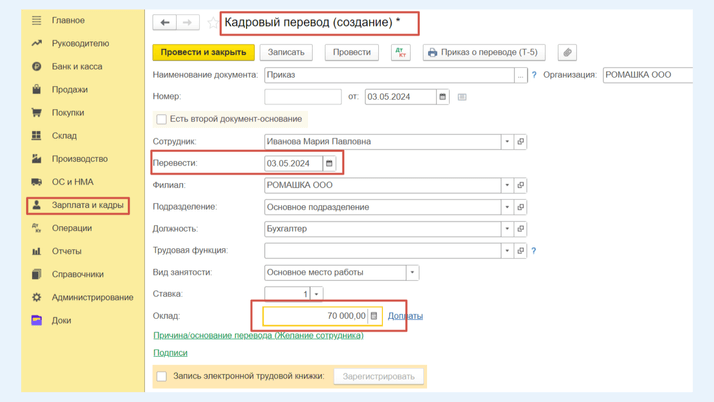Show accounting entries via Дт/Кт icon
The width and height of the screenshot is (714, 402).
click(401, 52)
